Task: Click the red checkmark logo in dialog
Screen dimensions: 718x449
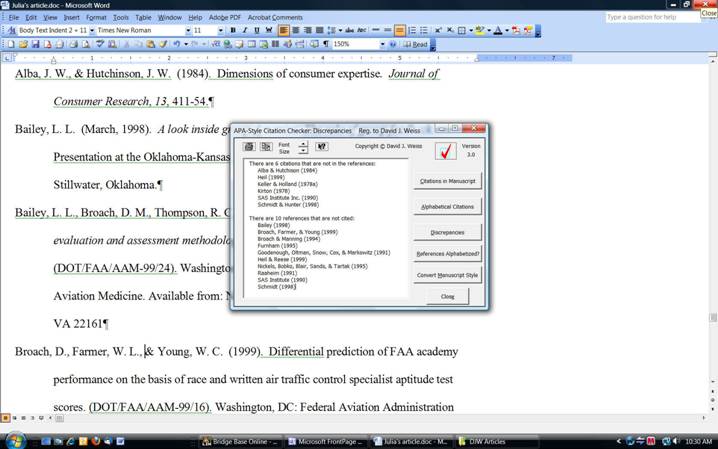Action: [446, 151]
